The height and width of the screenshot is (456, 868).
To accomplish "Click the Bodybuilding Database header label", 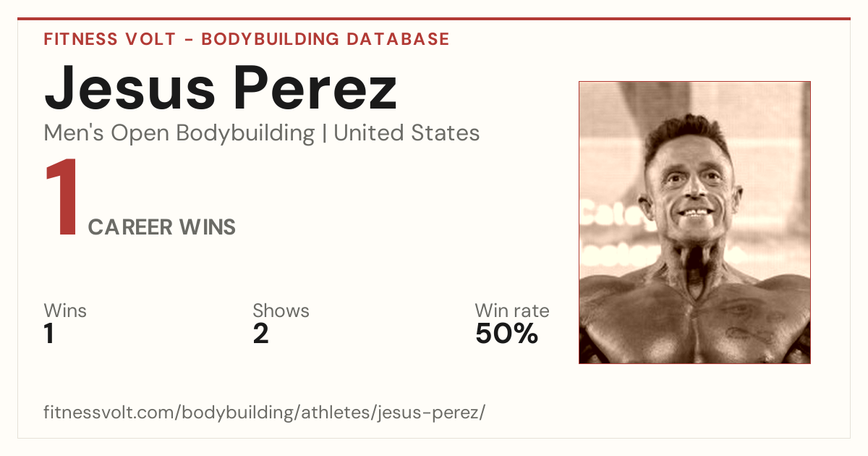I will point(325,39).
